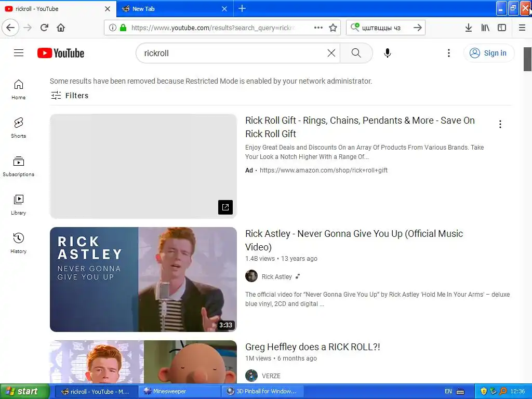Open the Firefox library icon

coord(485,28)
